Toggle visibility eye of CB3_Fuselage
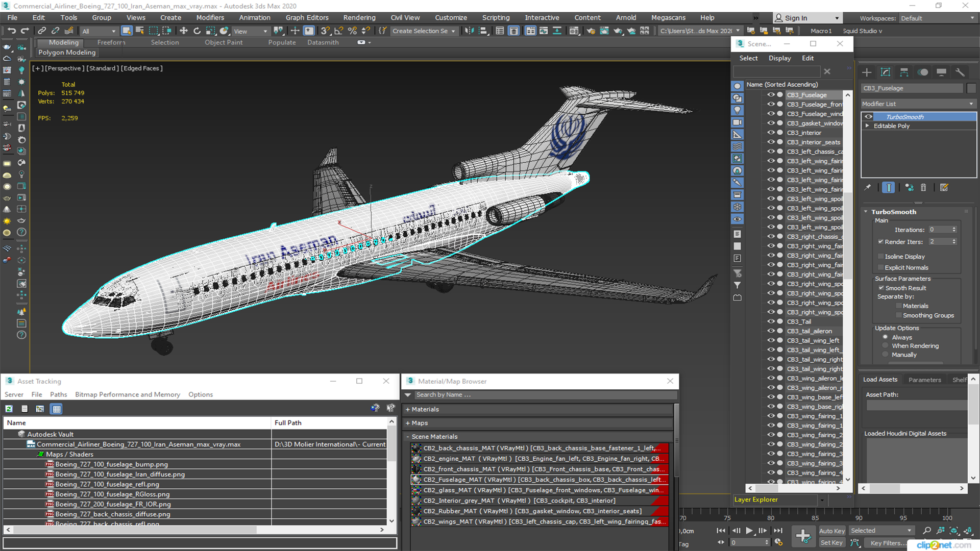 [x=771, y=95]
